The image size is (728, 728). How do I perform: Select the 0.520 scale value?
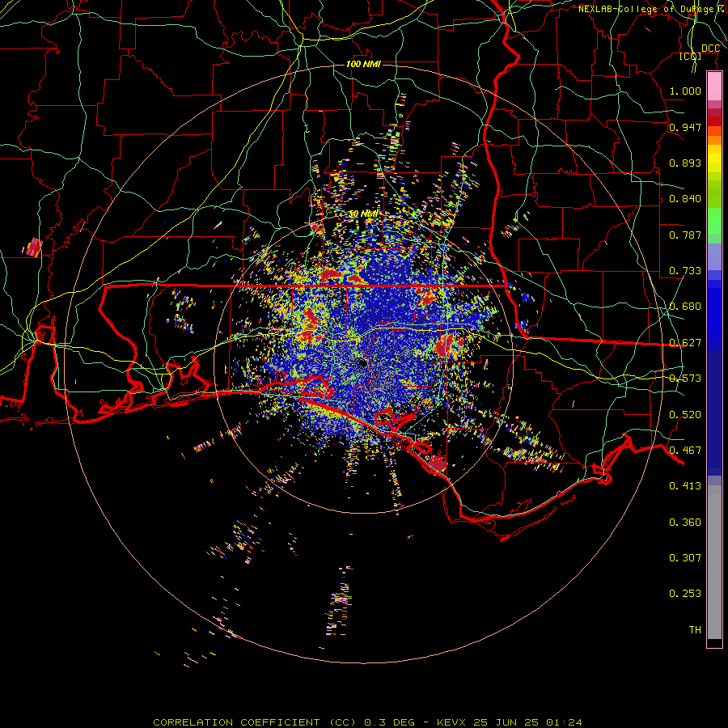click(x=685, y=415)
